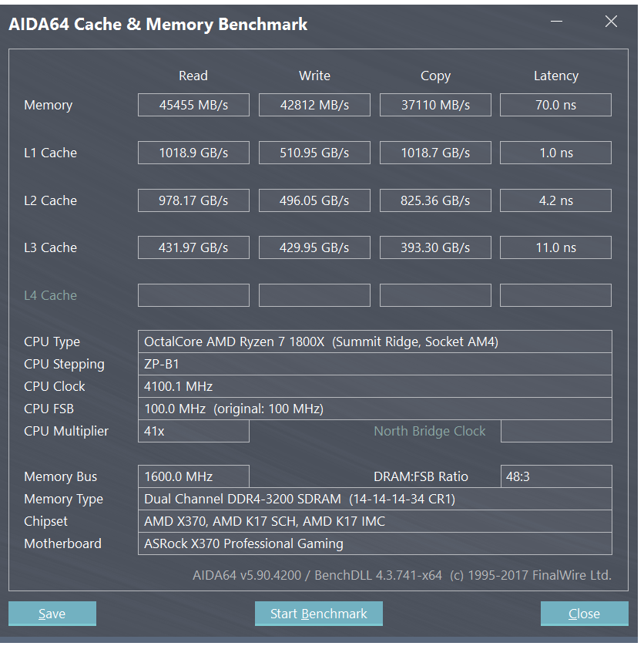644x646 pixels.
Task: Click the DRAM:FSB Ratio value 48:3
Action: pyautogui.click(x=556, y=476)
